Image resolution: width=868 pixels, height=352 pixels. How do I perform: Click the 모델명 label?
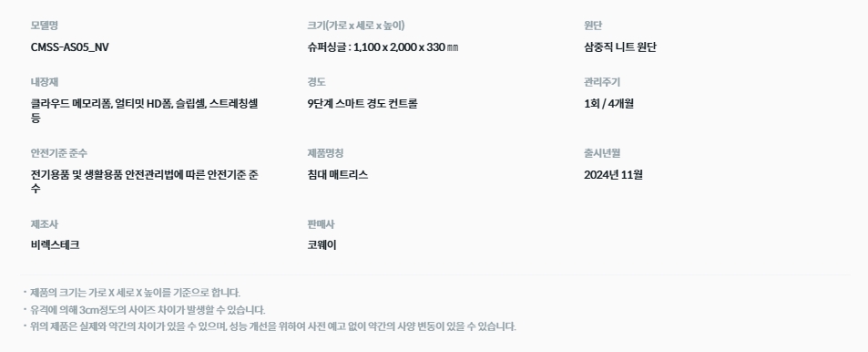[x=45, y=26]
